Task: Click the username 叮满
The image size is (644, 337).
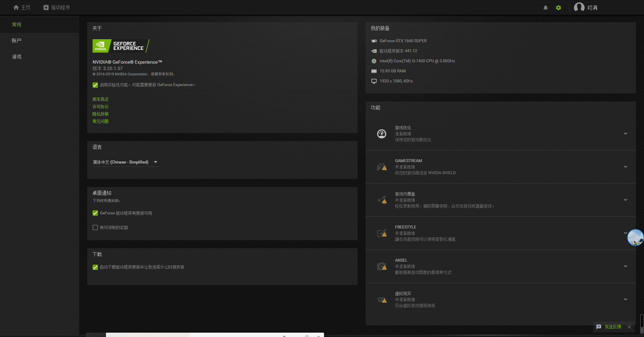Action: pos(592,8)
